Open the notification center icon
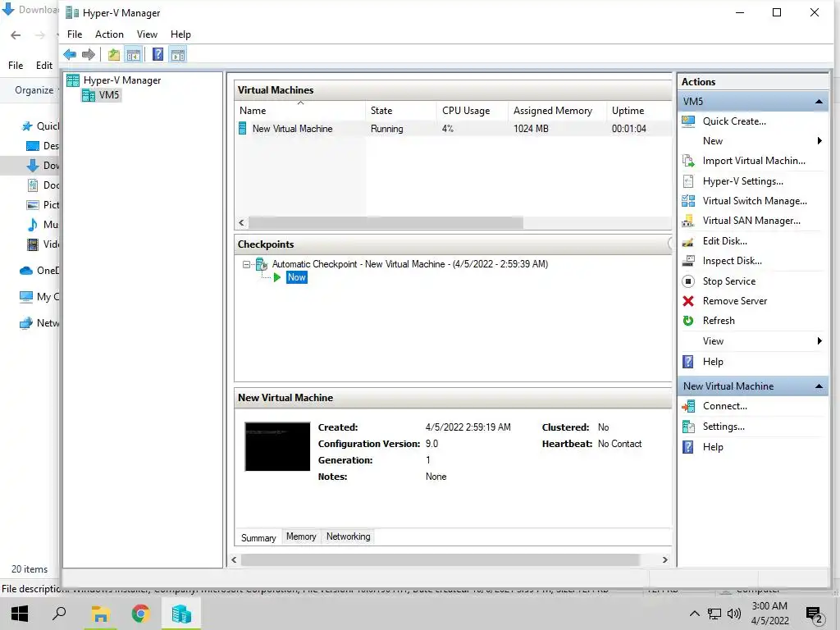This screenshot has height=630, width=840. pyautogui.click(x=815, y=614)
